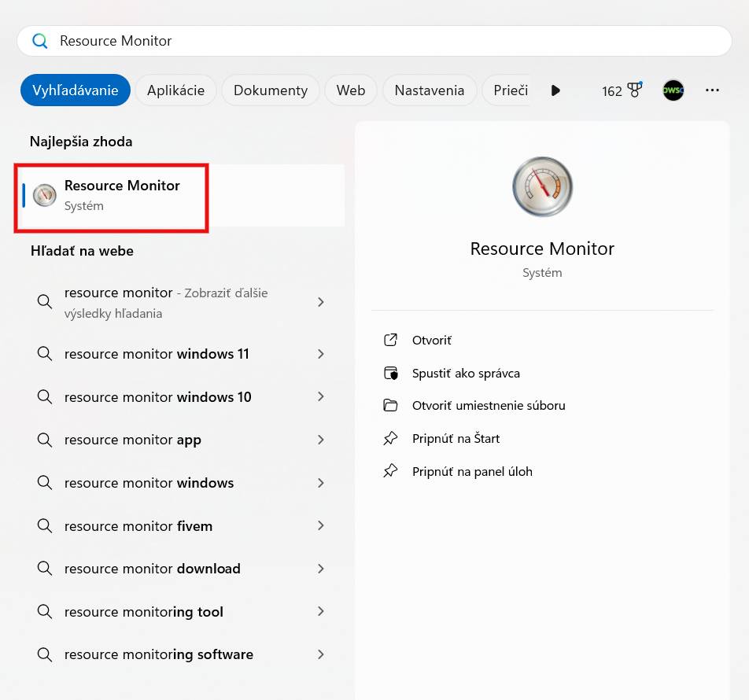Image resolution: width=749 pixels, height=700 pixels.
Task: Open web results for 'resource monitor'
Action: click(x=182, y=303)
